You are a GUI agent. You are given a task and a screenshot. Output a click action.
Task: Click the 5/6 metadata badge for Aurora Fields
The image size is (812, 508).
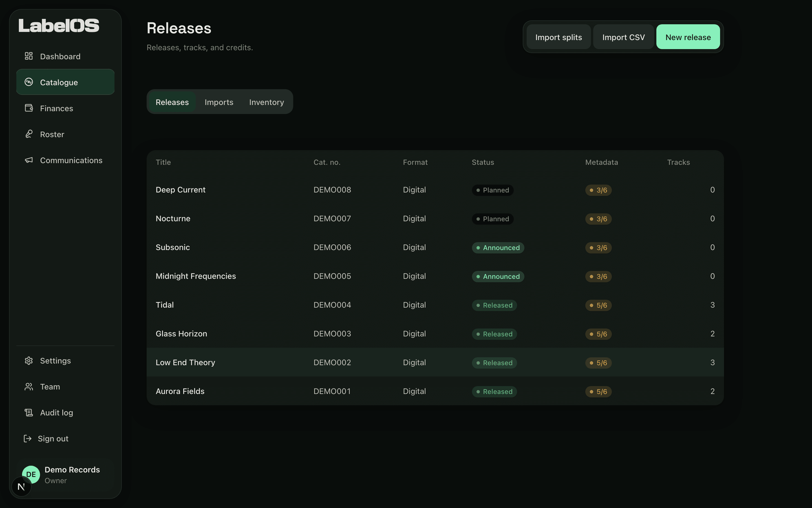pos(598,391)
